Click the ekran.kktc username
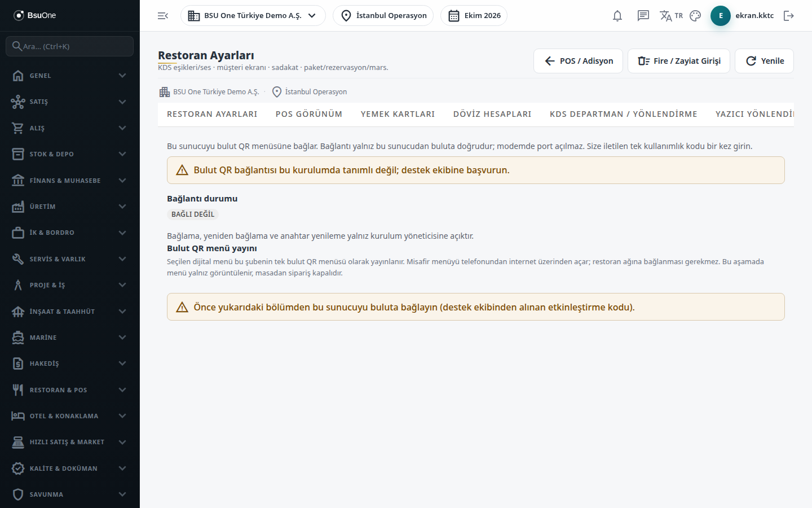This screenshot has width=812, height=508. (x=754, y=16)
